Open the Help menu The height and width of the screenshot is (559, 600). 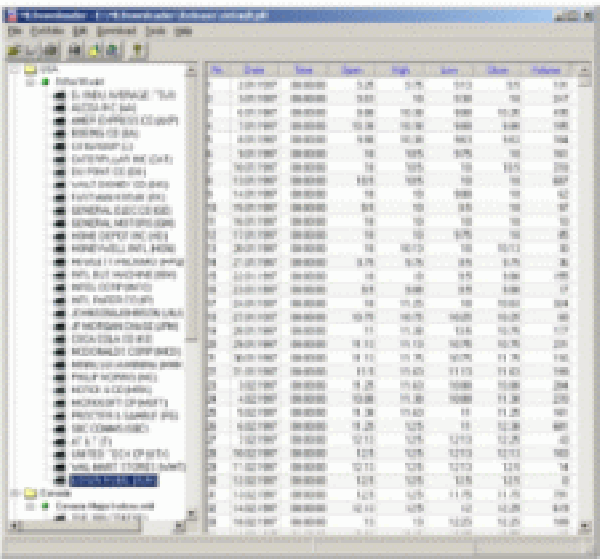183,31
